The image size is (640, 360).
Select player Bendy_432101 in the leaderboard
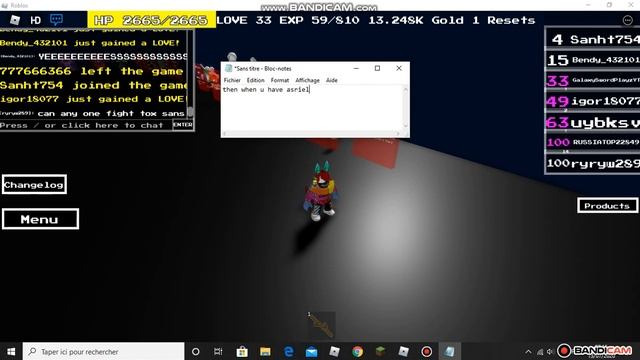pyautogui.click(x=593, y=60)
